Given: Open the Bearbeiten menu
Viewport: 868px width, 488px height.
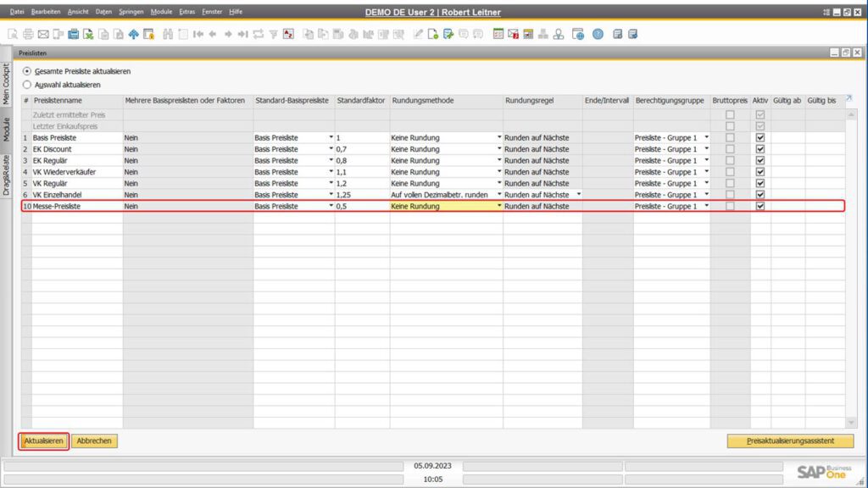Looking at the screenshot, I should pyautogui.click(x=46, y=12).
